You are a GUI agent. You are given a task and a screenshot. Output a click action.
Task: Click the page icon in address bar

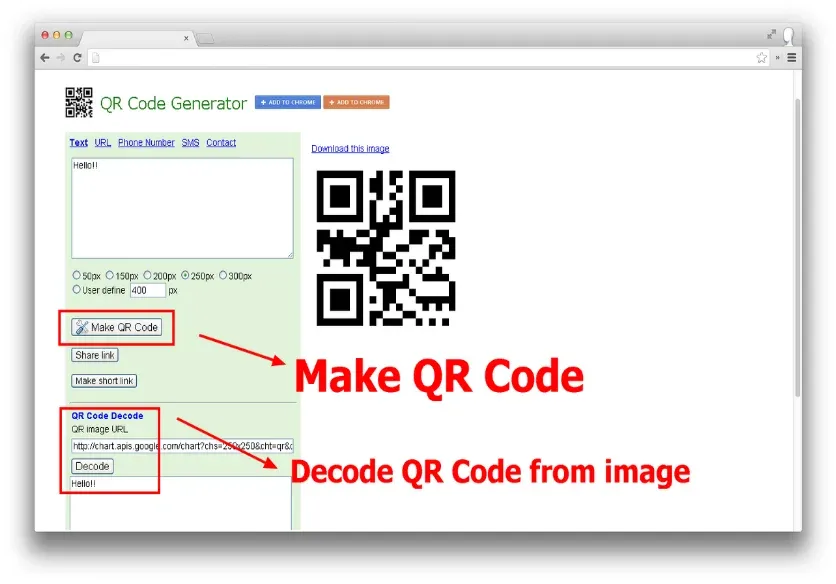(96, 58)
